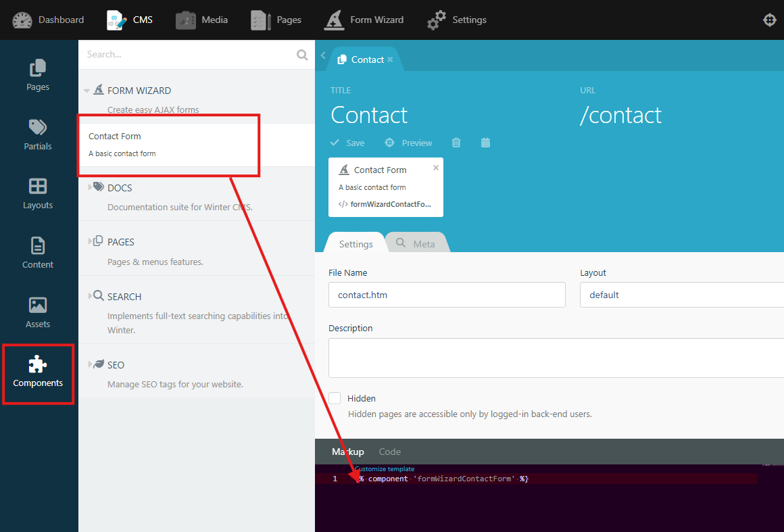Click the search magnifier icon

coord(302,55)
